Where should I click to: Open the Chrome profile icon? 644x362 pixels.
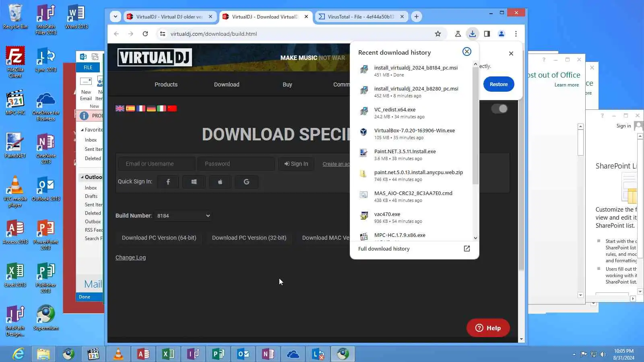[502, 34]
